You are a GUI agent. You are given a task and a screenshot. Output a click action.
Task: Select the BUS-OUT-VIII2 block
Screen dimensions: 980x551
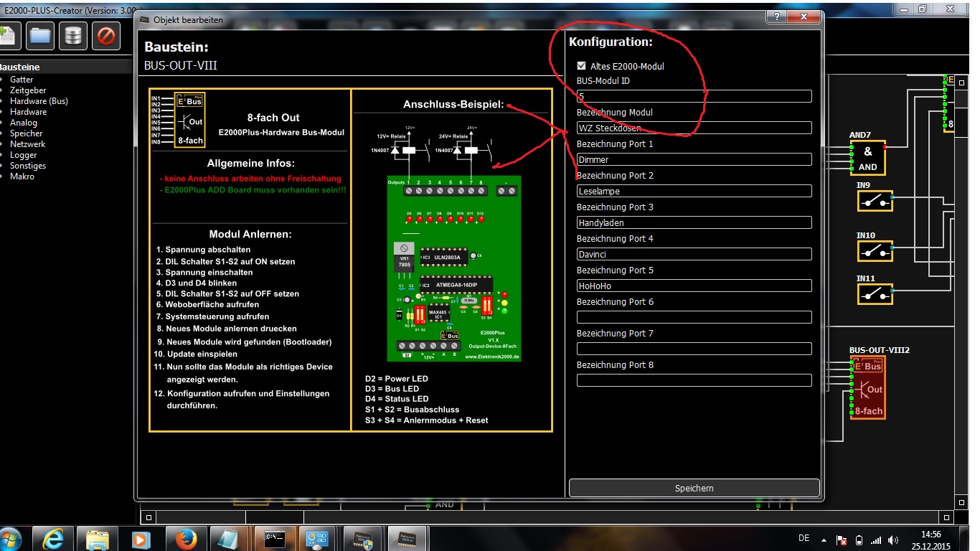pyautogui.click(x=867, y=388)
